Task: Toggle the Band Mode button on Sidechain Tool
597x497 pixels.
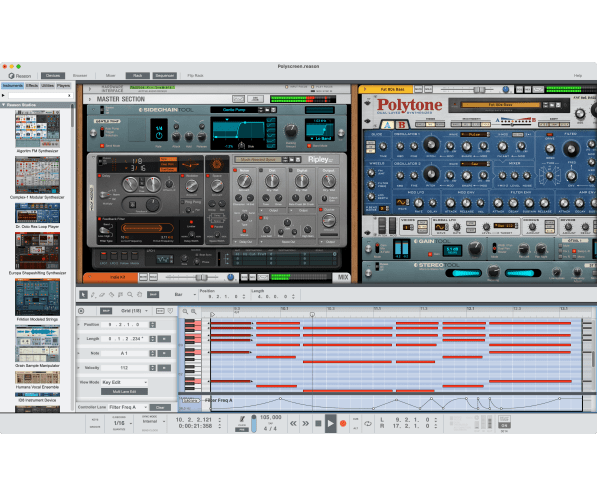Action: (309, 145)
